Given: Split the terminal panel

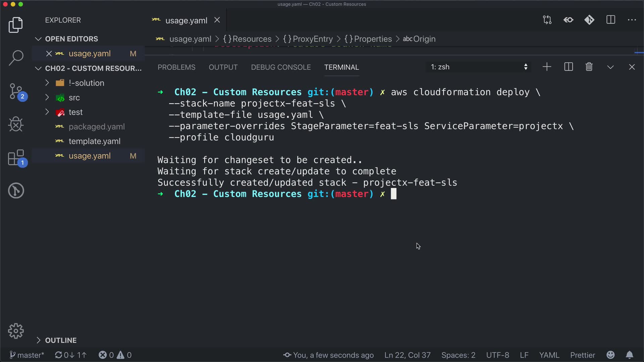Looking at the screenshot, I should [x=569, y=67].
